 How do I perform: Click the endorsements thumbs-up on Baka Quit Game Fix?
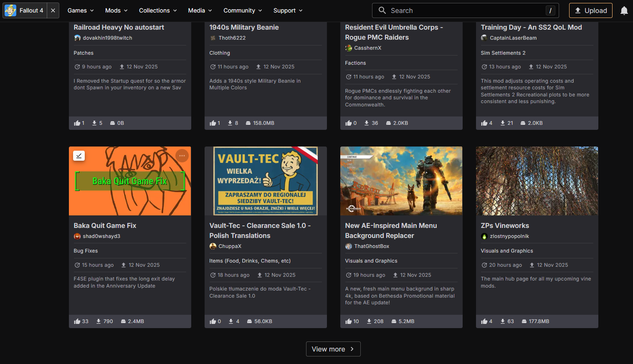tap(77, 321)
